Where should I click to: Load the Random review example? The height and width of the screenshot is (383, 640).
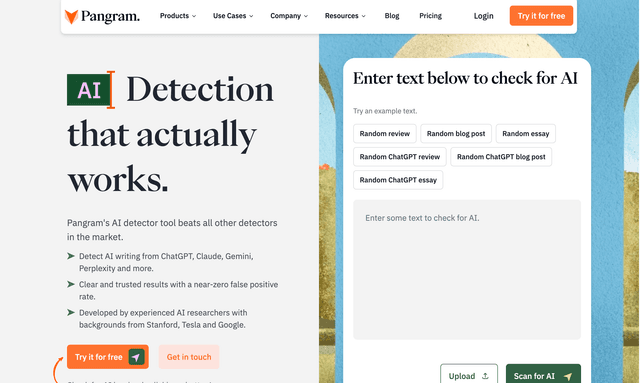384,134
